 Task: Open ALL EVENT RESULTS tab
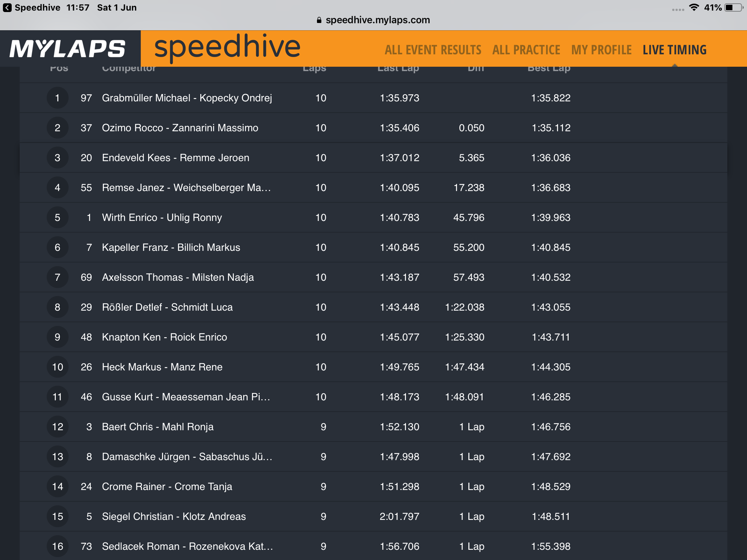(x=433, y=50)
